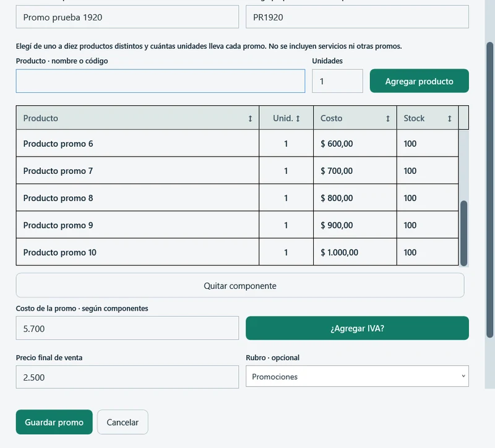495x448 pixels.
Task: Click the Precio final de venta field
Action: pos(127,377)
